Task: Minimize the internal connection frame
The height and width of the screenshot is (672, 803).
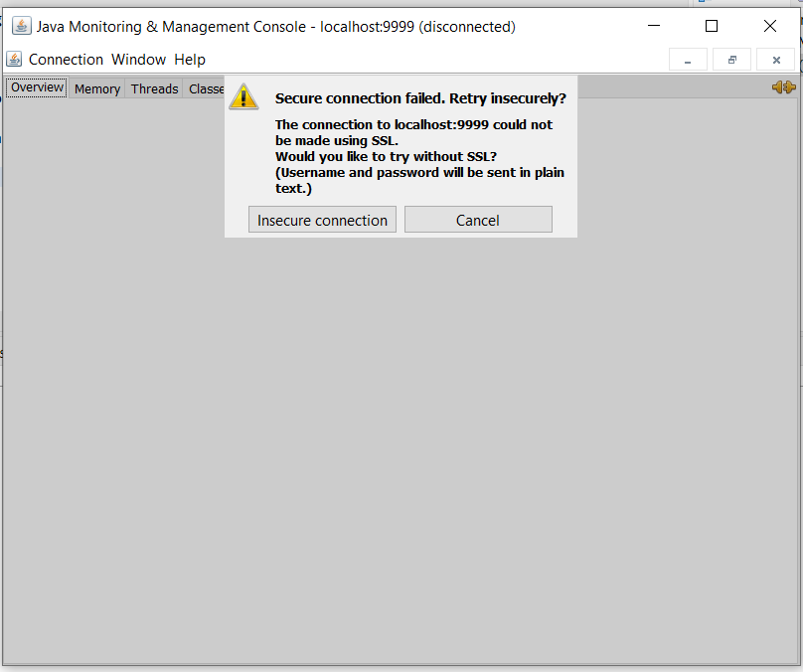Action: 688,60
